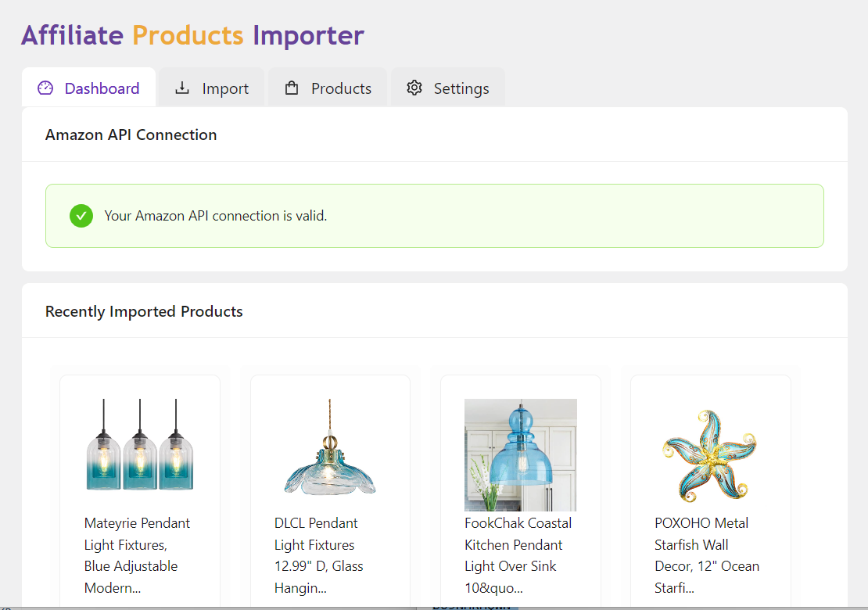Image resolution: width=868 pixels, height=610 pixels.
Task: Open the Mateyrie Pendant Light Fixtures title
Action: (x=138, y=555)
